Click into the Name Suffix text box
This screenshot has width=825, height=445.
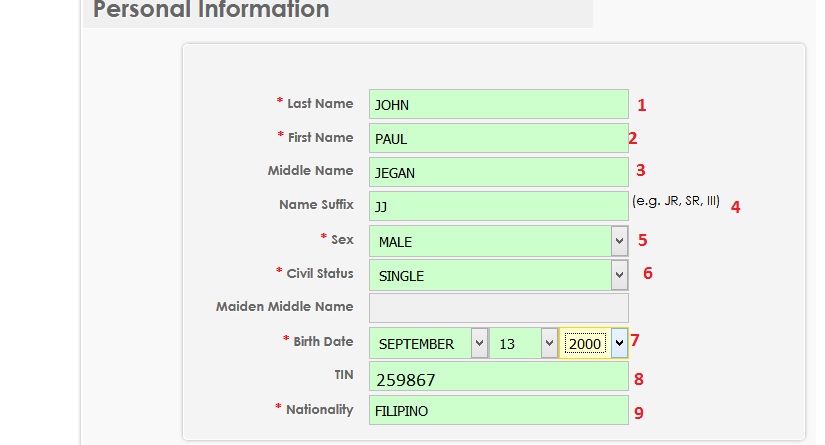[498, 206]
